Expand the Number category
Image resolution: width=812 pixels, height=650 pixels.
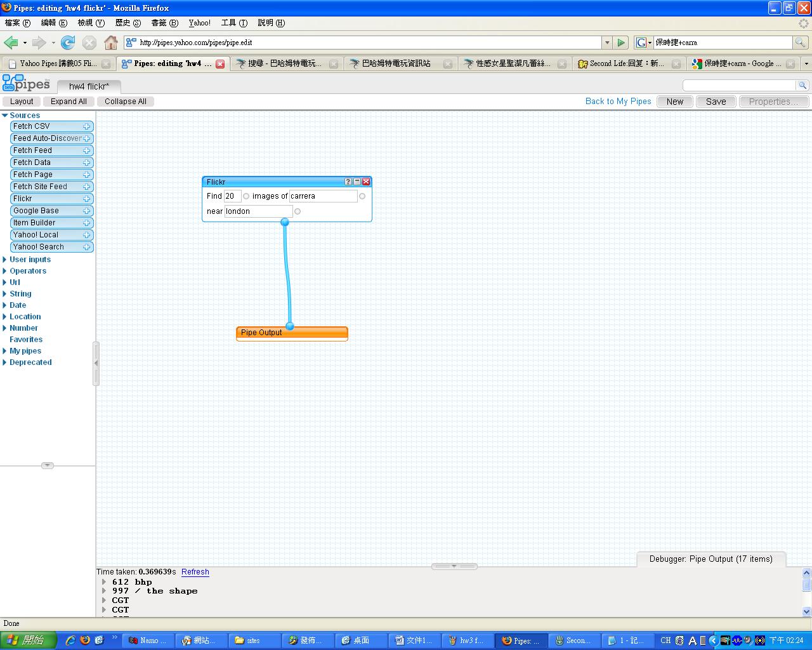tap(5, 328)
